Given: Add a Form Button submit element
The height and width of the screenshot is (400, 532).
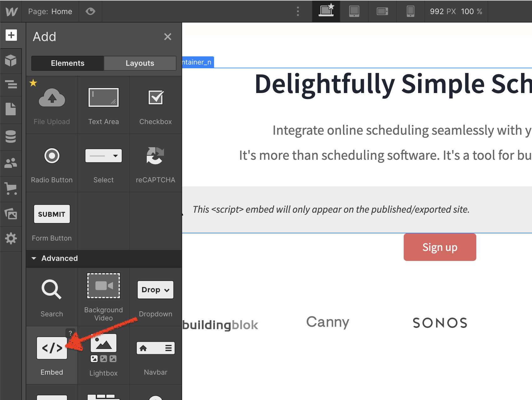Looking at the screenshot, I should click(x=52, y=222).
